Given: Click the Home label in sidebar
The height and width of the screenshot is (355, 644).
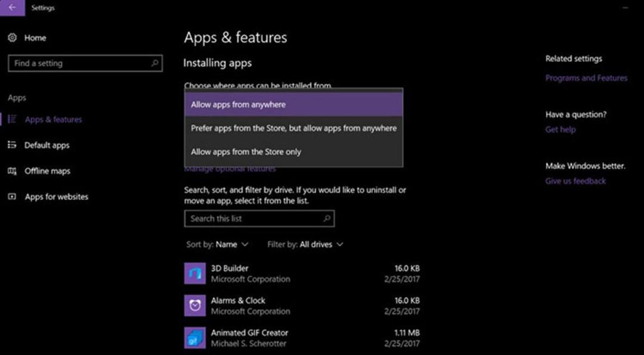Looking at the screenshot, I should tap(35, 38).
